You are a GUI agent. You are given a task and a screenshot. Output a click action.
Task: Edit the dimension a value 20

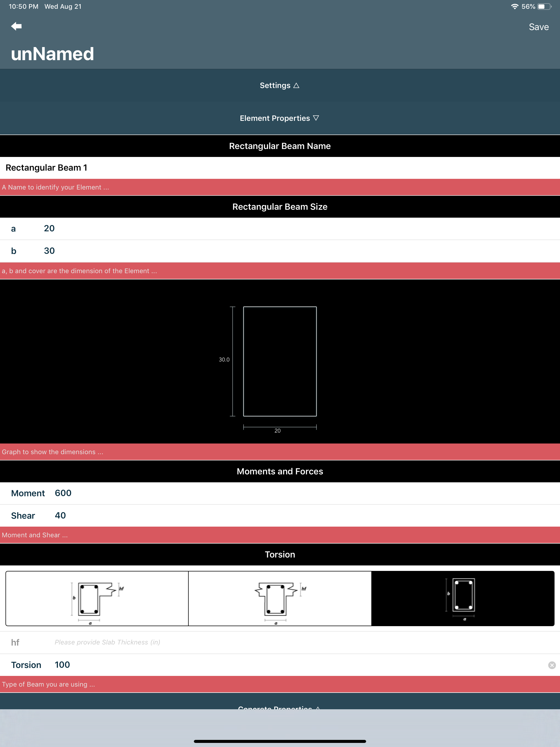(49, 229)
